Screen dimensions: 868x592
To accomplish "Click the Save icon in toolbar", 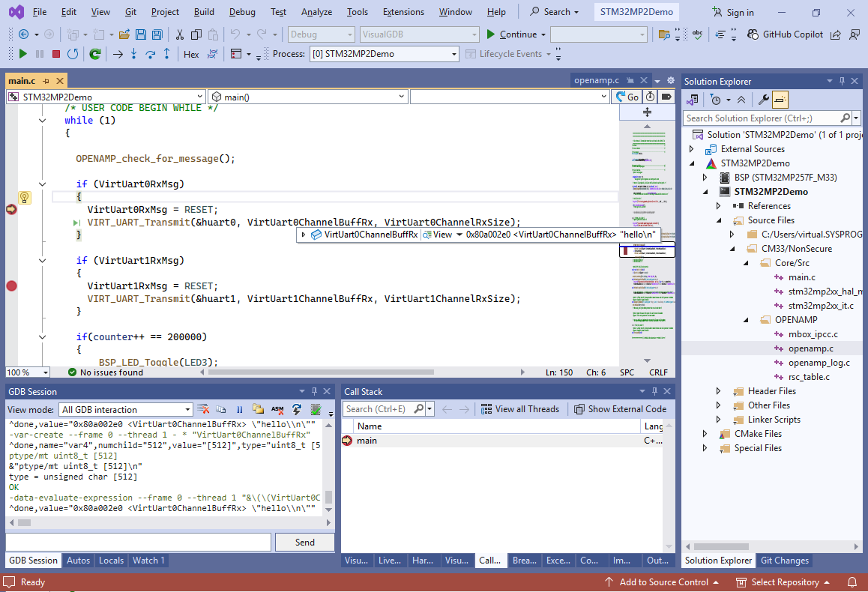I will coord(141,34).
